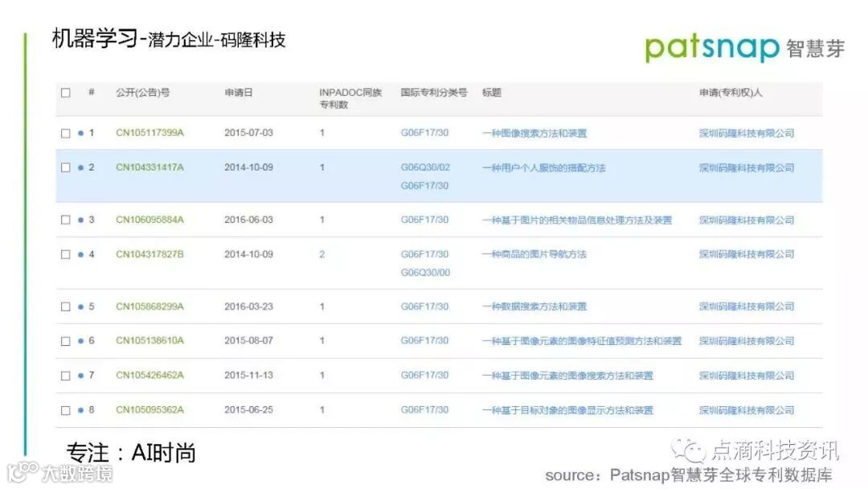Sort by the 申请日 column header
This screenshot has height=489, width=868.
click(x=239, y=92)
